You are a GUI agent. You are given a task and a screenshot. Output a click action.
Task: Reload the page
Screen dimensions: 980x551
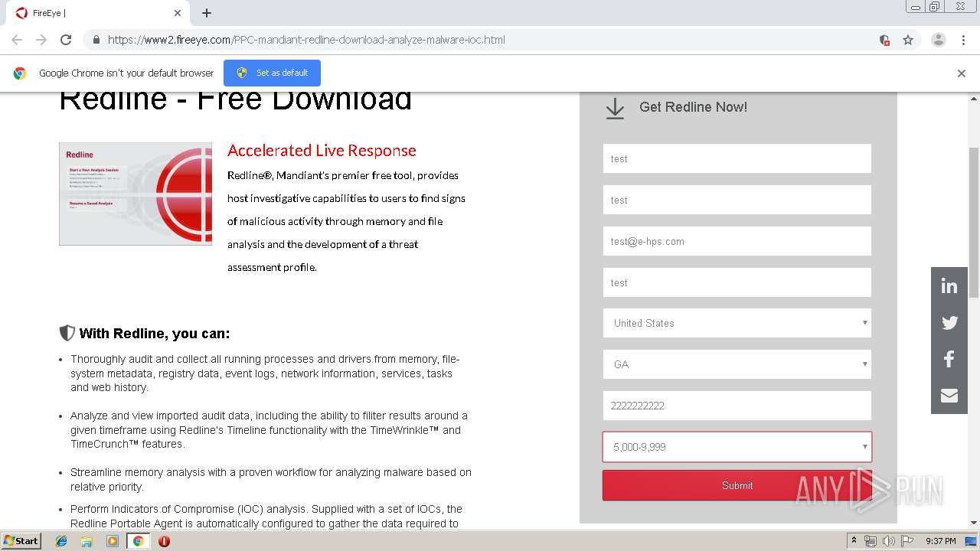coord(66,40)
